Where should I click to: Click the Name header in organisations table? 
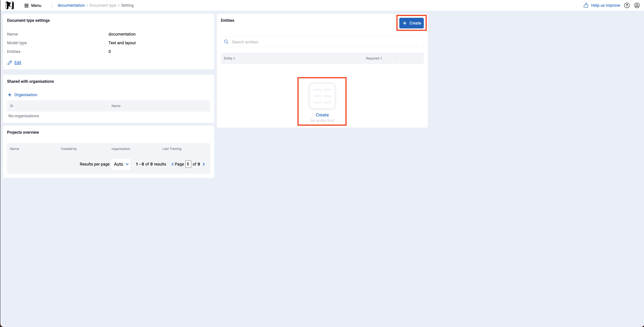coord(116,106)
